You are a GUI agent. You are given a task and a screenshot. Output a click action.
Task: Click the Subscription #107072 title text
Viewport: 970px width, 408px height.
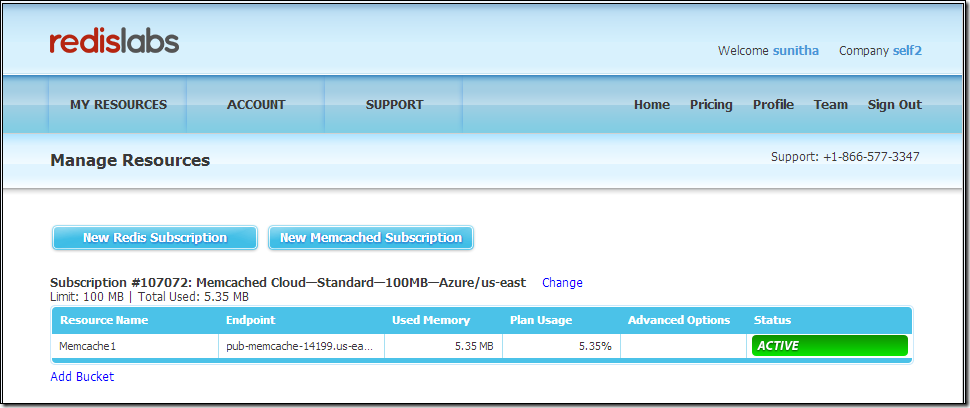(288, 283)
